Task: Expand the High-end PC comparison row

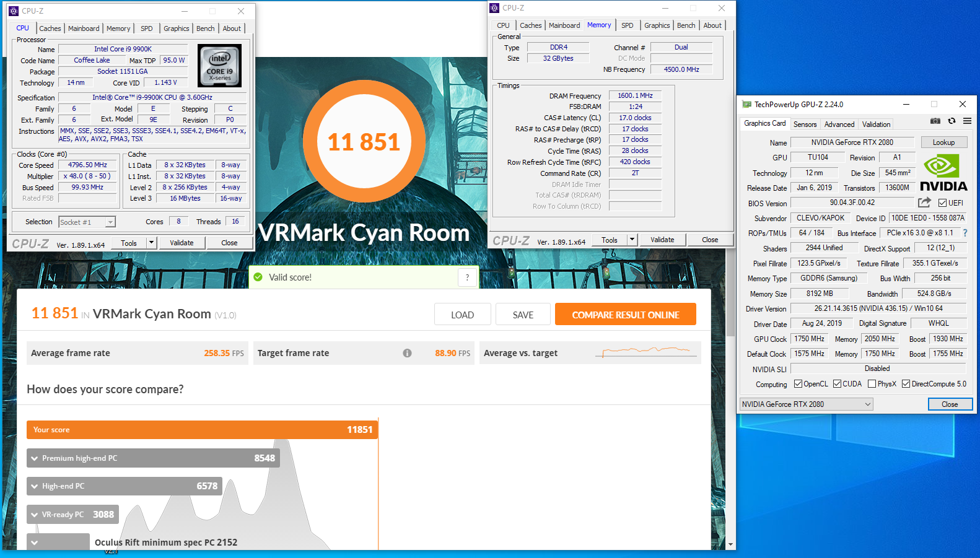Action: coord(35,486)
